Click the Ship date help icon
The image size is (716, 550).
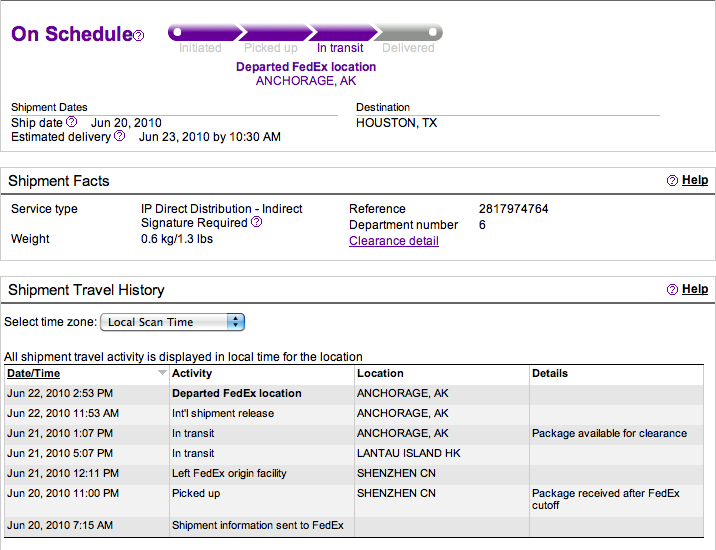tap(72, 122)
